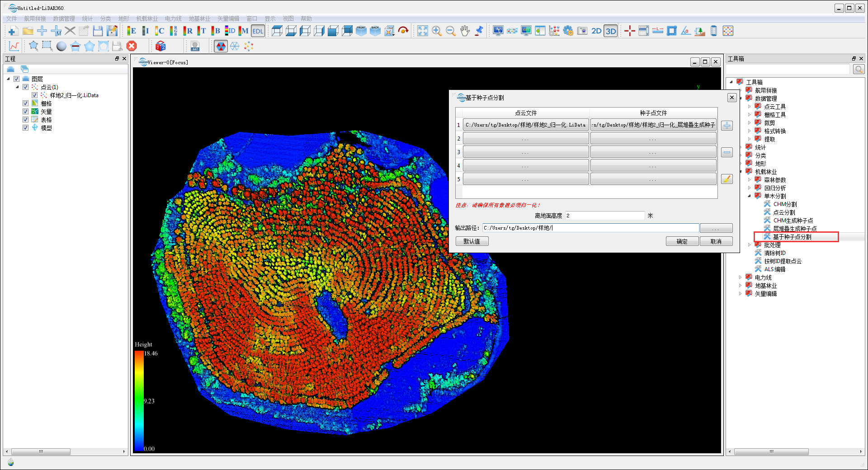
Task: Click the 默认值 button
Action: (472, 241)
